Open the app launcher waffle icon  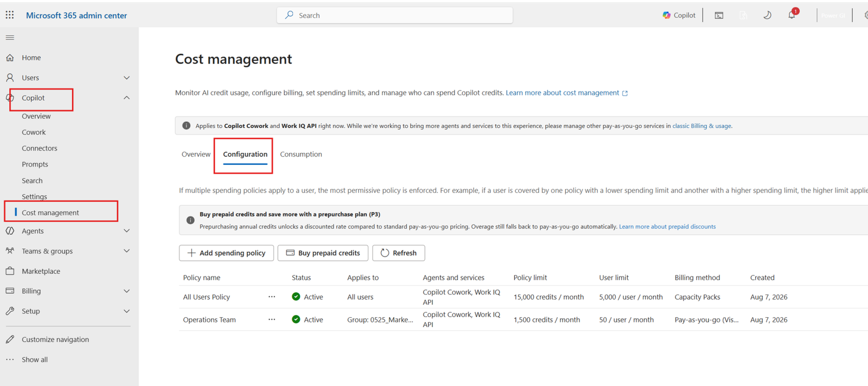tap(10, 15)
